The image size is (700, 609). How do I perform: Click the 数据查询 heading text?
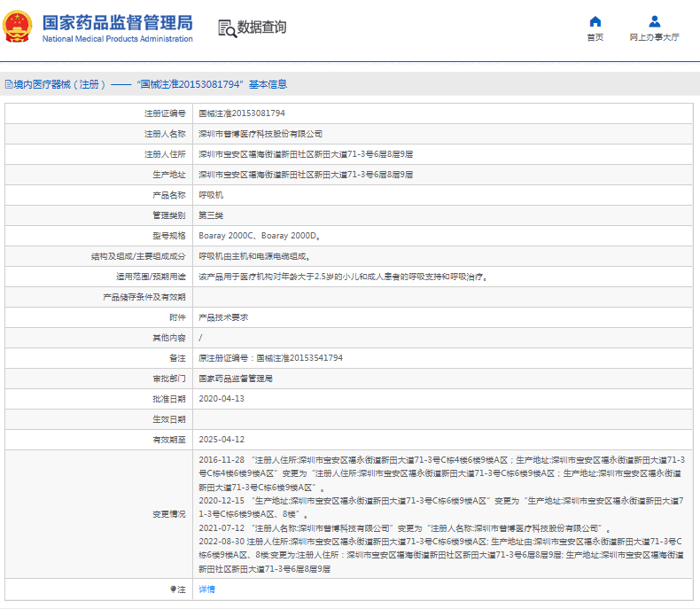tap(261, 27)
